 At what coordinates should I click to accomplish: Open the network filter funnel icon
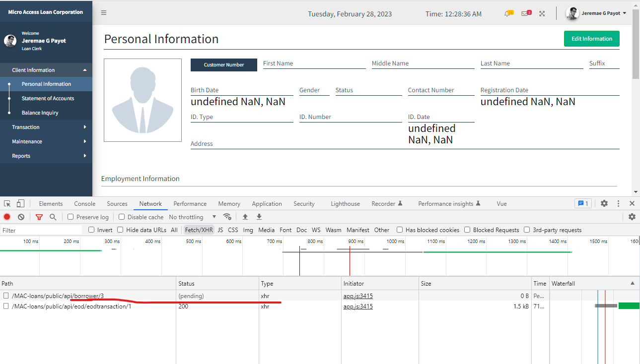pyautogui.click(x=39, y=217)
